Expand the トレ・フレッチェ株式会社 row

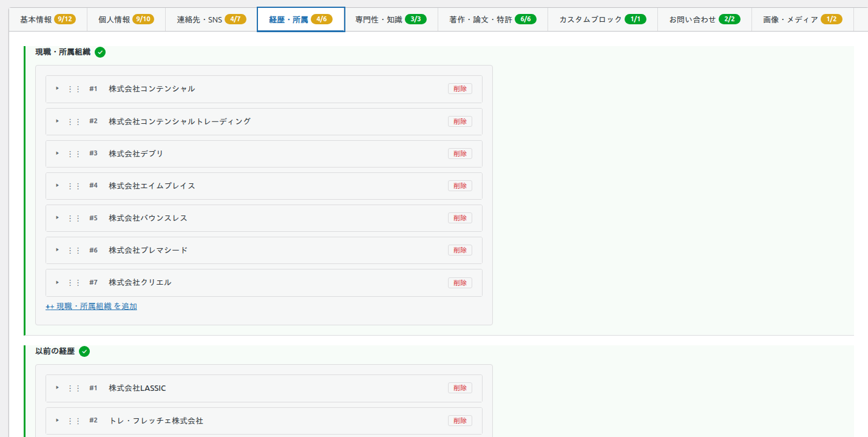[x=58, y=420]
